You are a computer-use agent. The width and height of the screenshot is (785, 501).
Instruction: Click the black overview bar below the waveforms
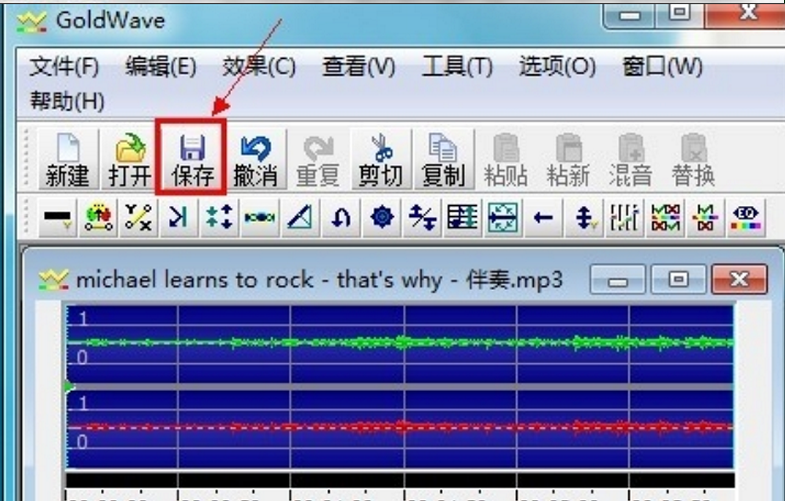tap(401, 480)
